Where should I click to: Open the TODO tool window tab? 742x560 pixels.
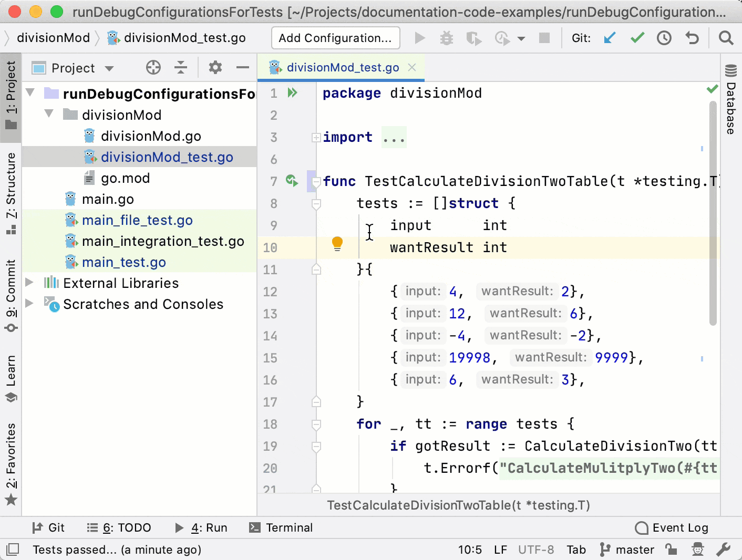pos(119,527)
